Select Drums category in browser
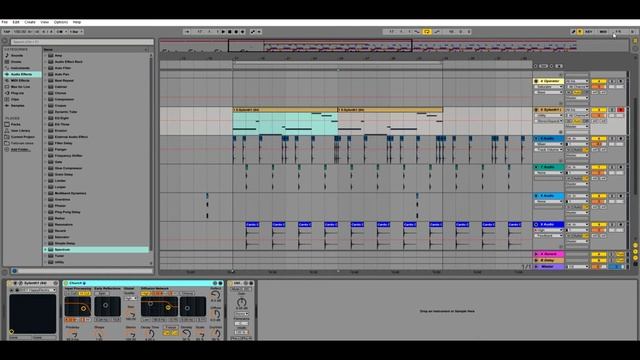This screenshot has height=360, width=640. tap(16, 62)
